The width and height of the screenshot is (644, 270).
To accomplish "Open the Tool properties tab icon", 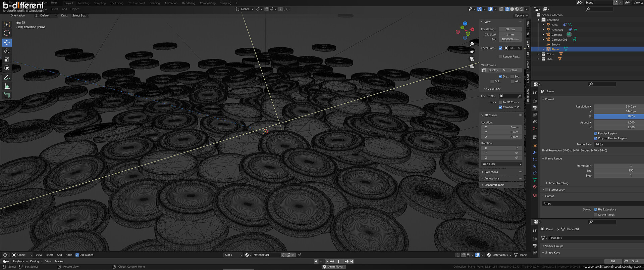I will pos(535,92).
